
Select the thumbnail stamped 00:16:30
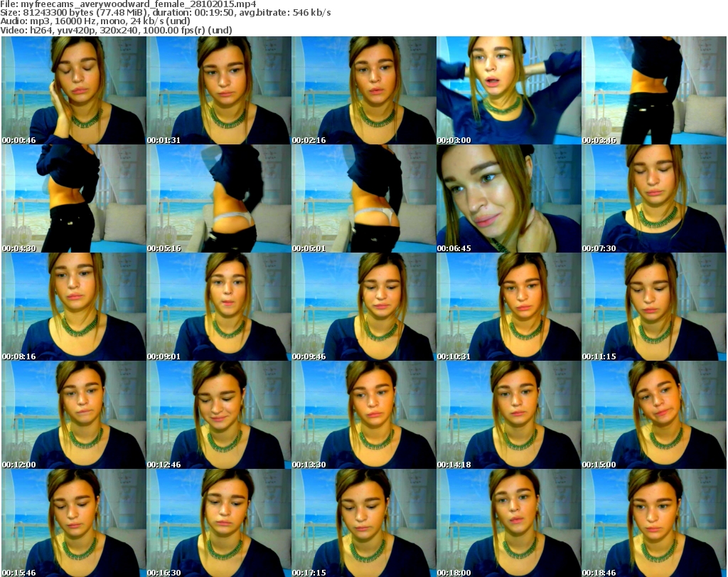[x=219, y=523]
